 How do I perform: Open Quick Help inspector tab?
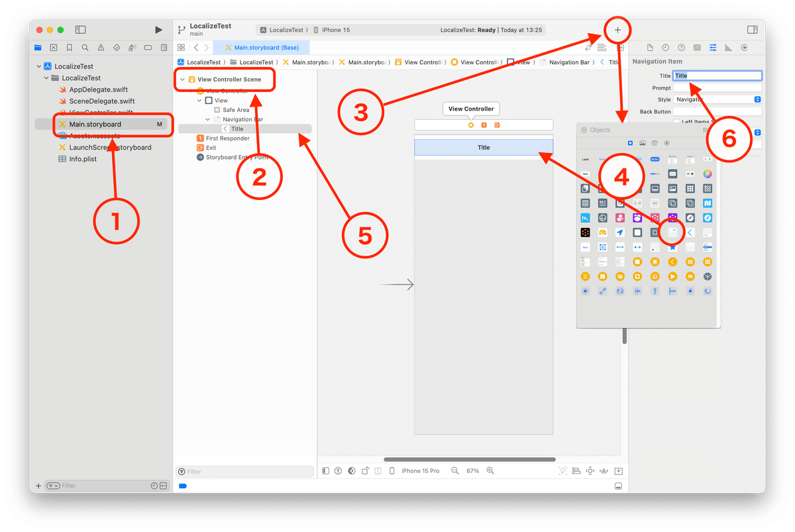coord(681,48)
